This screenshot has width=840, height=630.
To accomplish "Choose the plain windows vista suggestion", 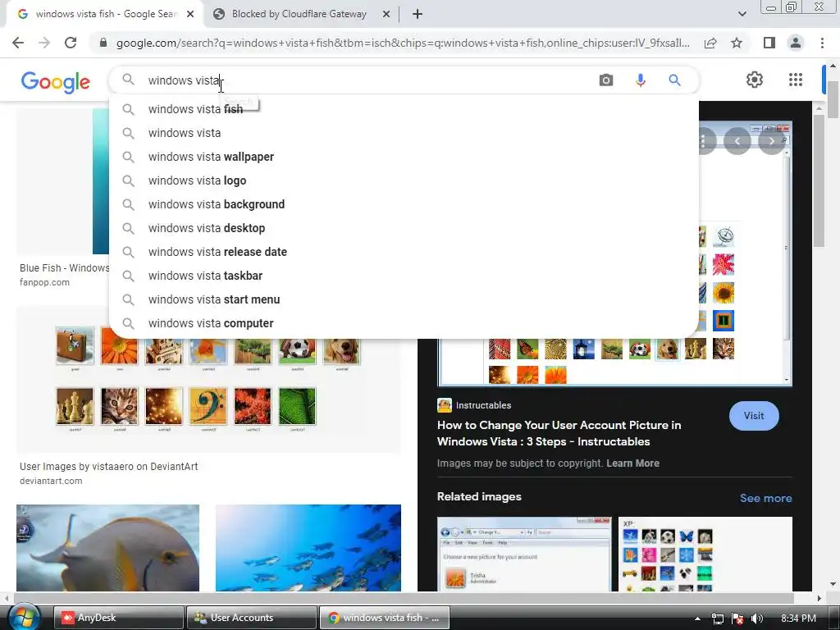I will click(x=404, y=133).
